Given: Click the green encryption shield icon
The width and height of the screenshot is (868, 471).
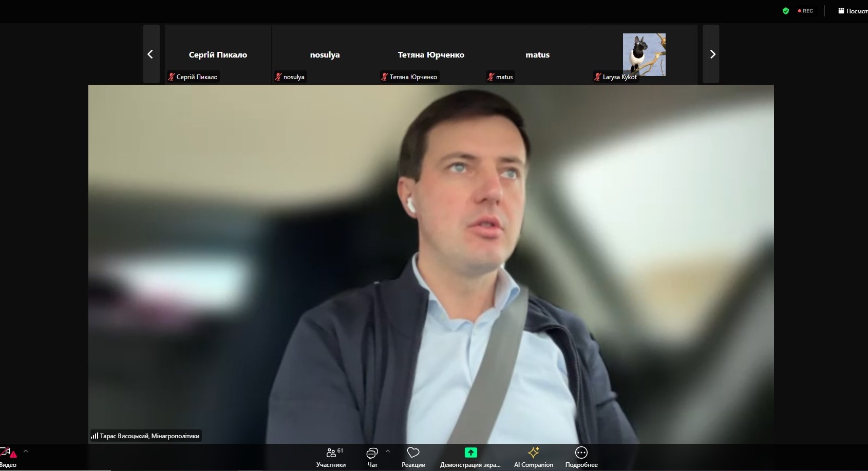Looking at the screenshot, I should click(785, 11).
